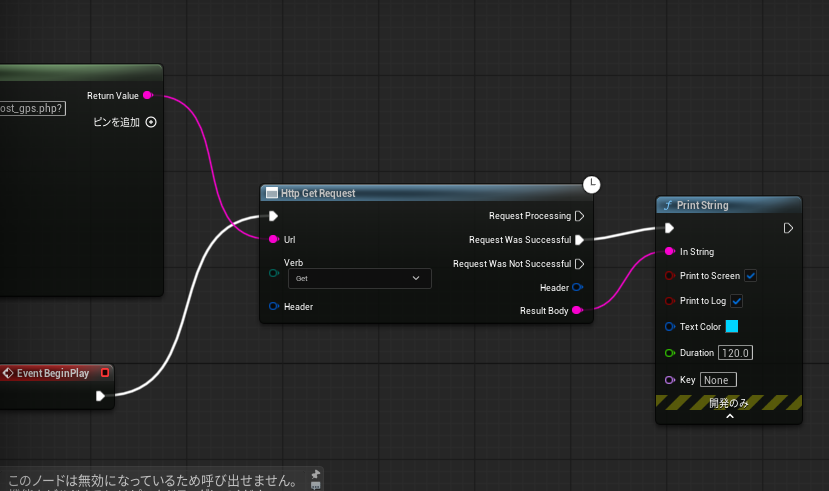The image size is (829, 491).
Task: Select the Print String node title
Action: (702, 205)
